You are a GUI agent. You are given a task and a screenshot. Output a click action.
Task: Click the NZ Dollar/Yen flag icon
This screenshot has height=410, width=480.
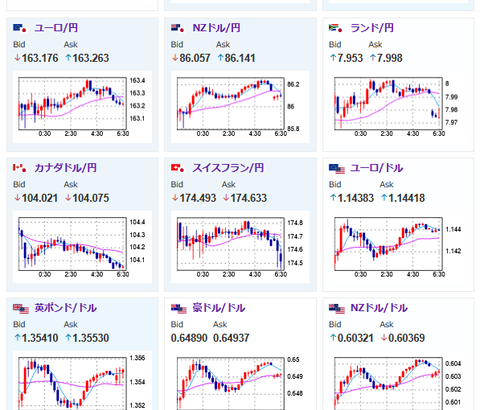click(x=178, y=28)
